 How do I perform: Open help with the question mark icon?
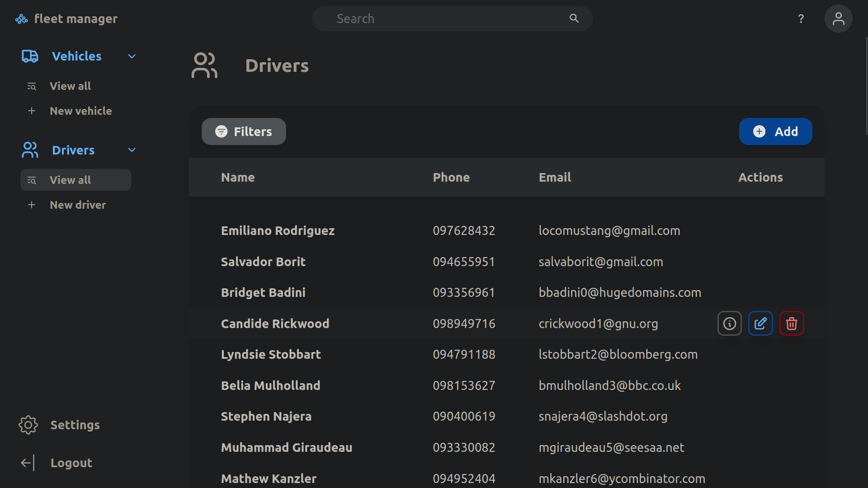click(801, 19)
